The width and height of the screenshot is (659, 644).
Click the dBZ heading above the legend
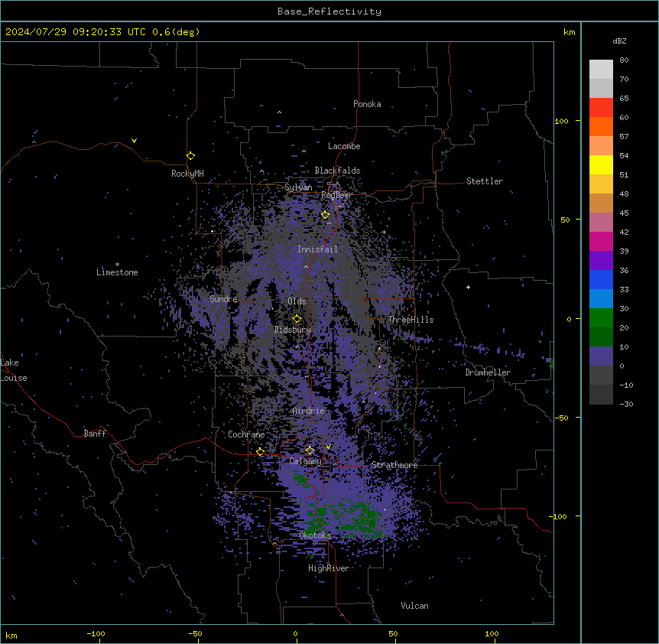[619, 41]
